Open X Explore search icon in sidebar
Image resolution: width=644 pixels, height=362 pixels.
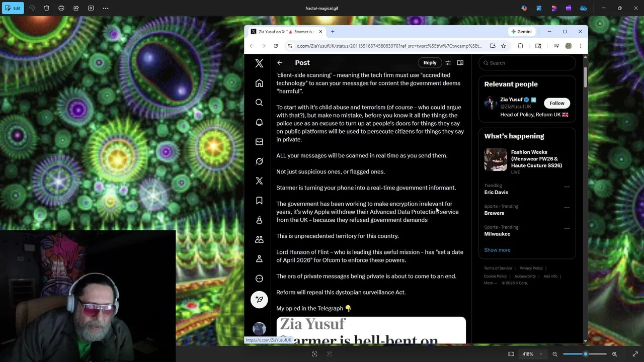[259, 103]
